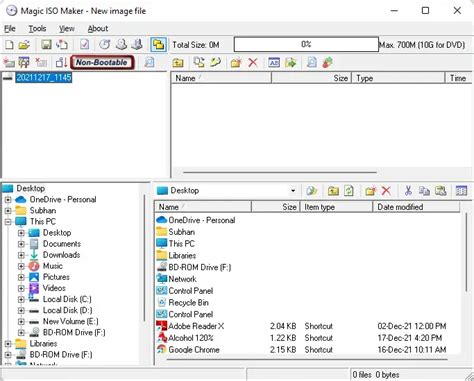Click the New image file icon
Viewport: 474px width, 381px height.
[9, 45]
